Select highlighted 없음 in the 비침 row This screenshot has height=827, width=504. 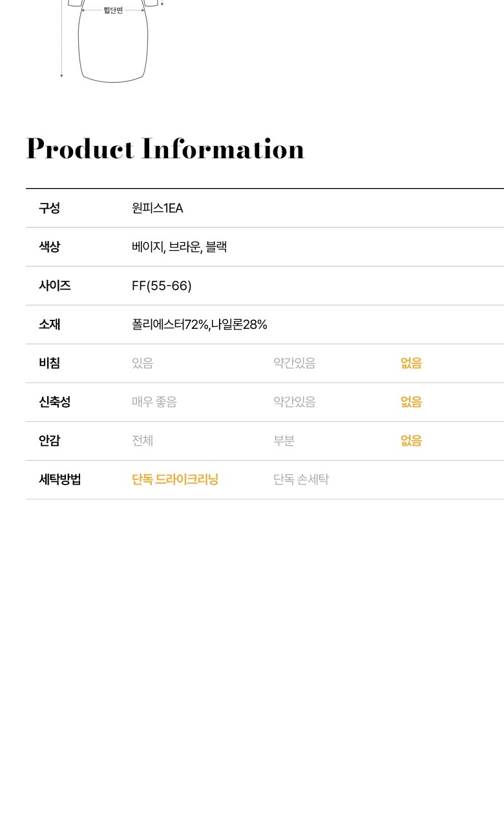[411, 363]
